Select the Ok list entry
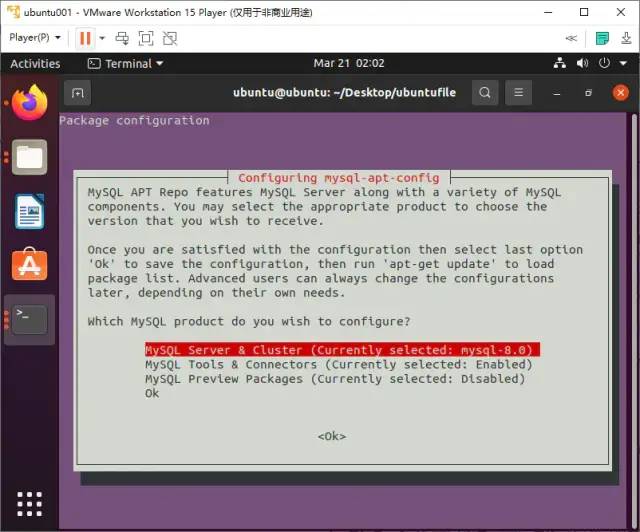The image size is (640, 532). [152, 393]
